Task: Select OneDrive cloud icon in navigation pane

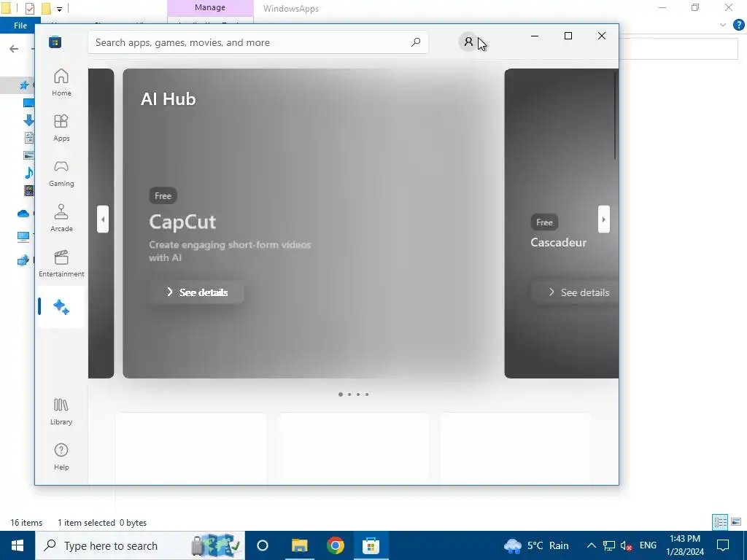Action: coord(23,214)
